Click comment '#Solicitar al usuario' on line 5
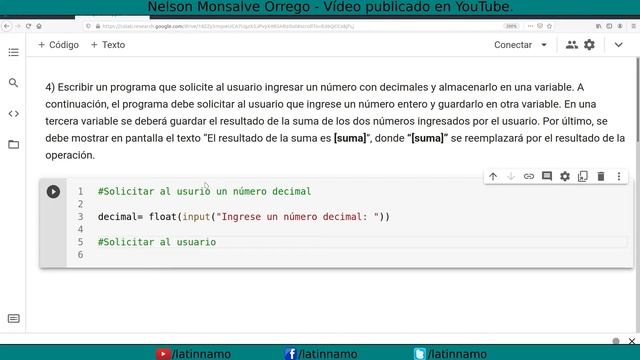The image size is (640, 360). [x=157, y=242]
